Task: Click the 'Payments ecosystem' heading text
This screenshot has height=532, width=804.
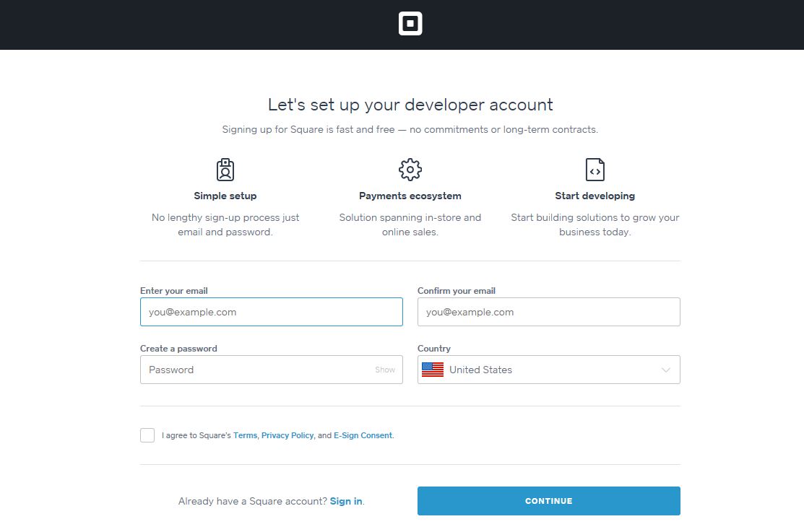Action: [410, 196]
